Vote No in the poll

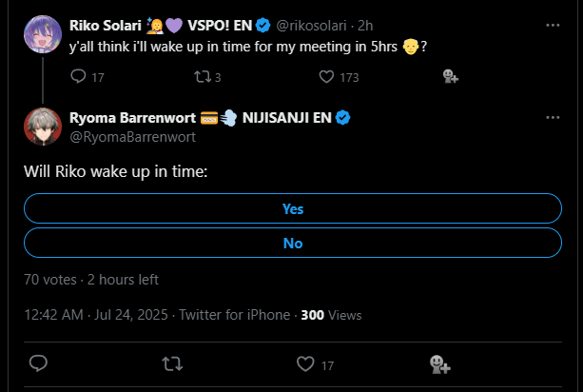click(292, 243)
